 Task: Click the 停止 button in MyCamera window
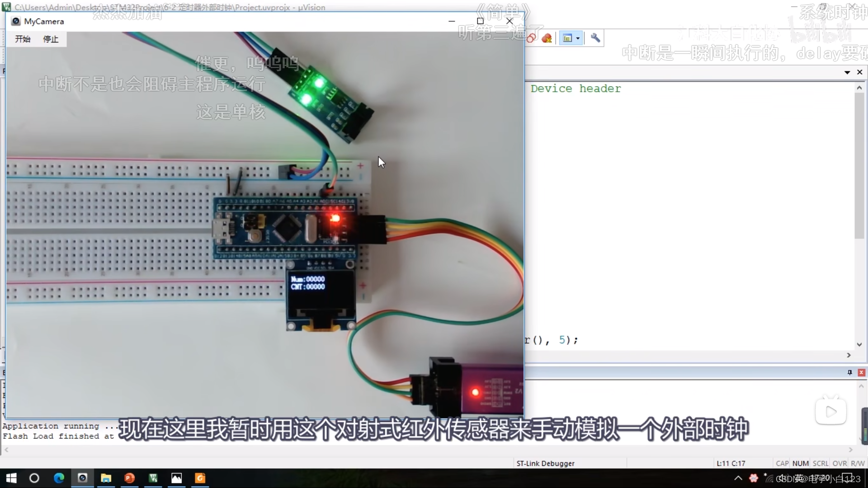(51, 39)
